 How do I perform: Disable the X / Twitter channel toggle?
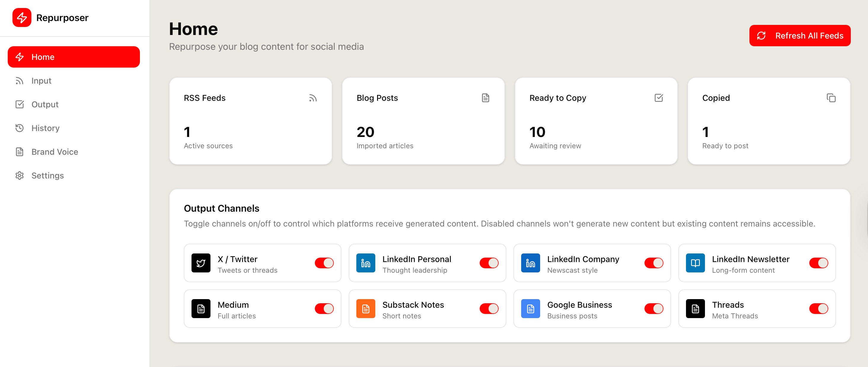tap(324, 263)
